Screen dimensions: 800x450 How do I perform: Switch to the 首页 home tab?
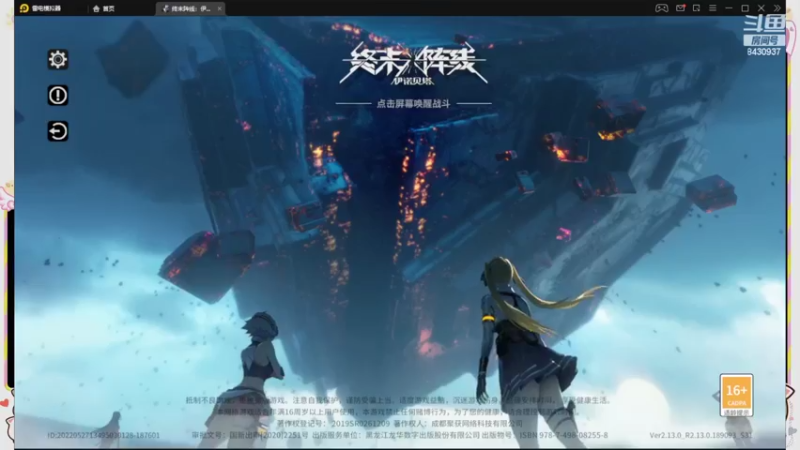click(x=104, y=9)
